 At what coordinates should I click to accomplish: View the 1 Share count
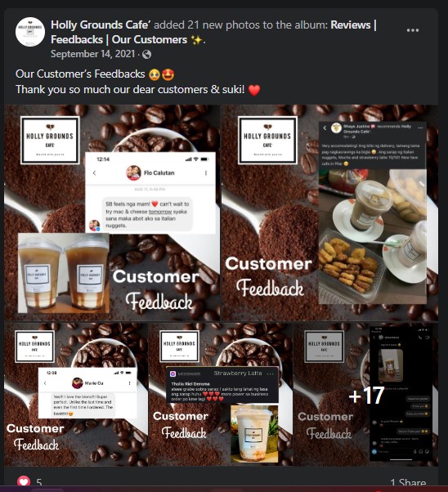coord(408,482)
